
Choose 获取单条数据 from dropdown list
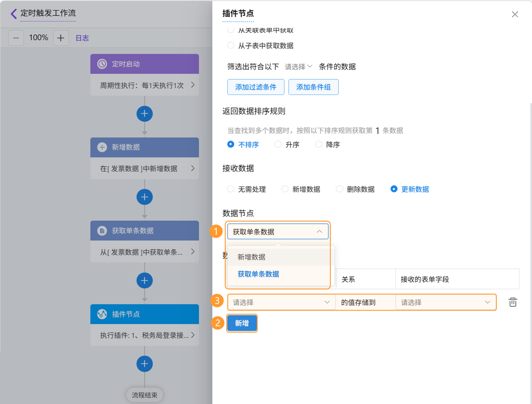(x=258, y=274)
